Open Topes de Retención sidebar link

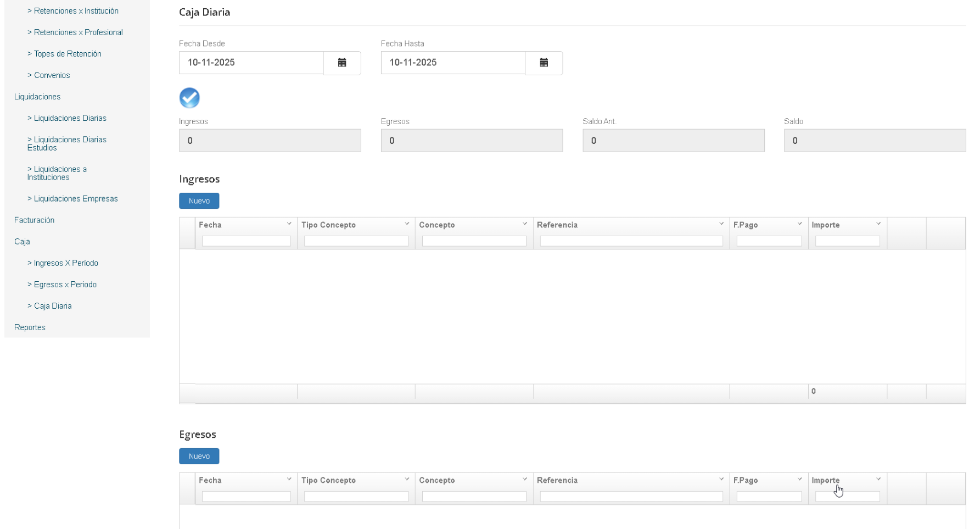click(x=67, y=54)
